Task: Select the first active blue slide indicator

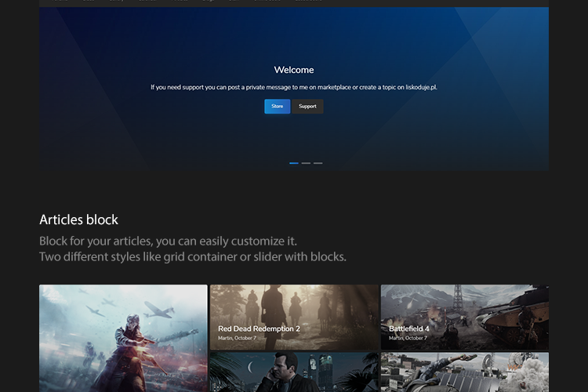Action: coord(294,163)
